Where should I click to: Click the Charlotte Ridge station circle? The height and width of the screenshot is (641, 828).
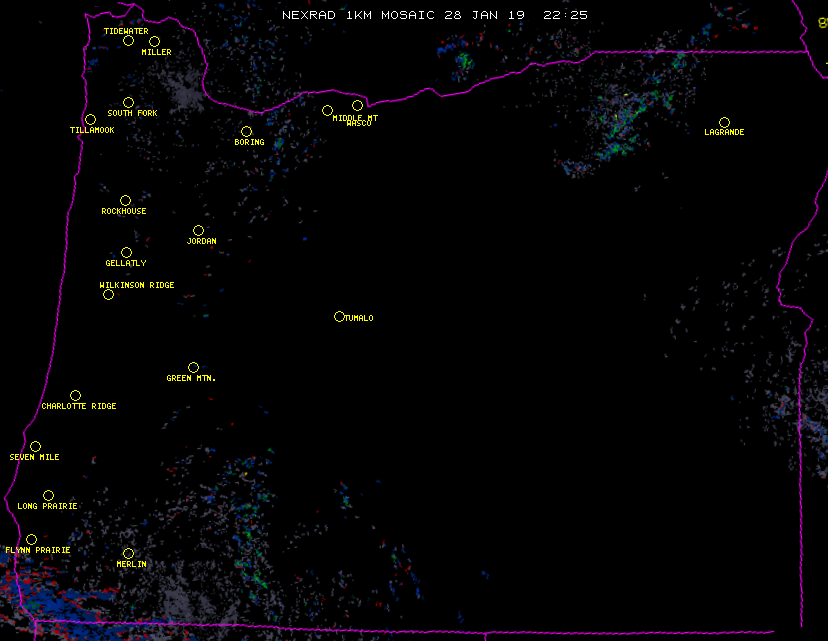tap(75, 396)
